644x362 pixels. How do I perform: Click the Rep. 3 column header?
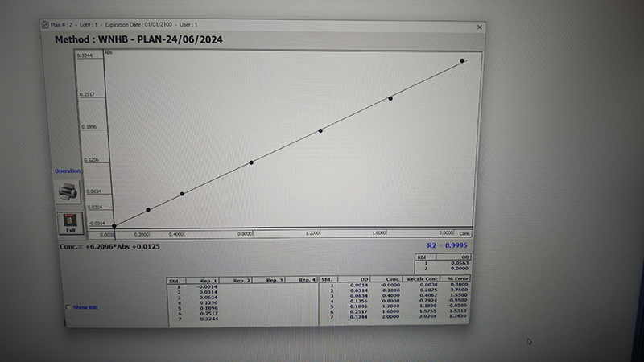click(275, 280)
